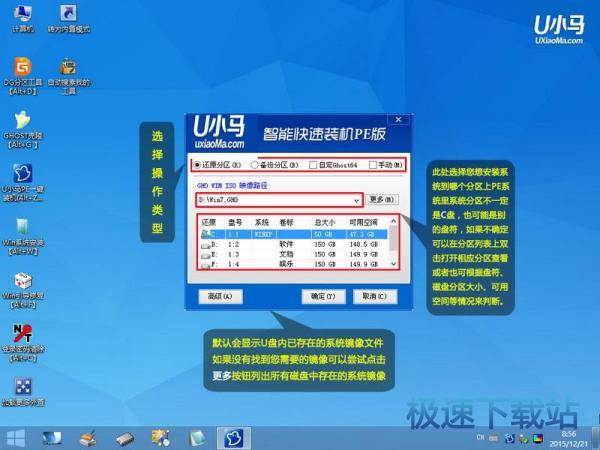600x450 pixels.
Task: Click the partition list scrollbar thumb
Action: click(x=393, y=238)
